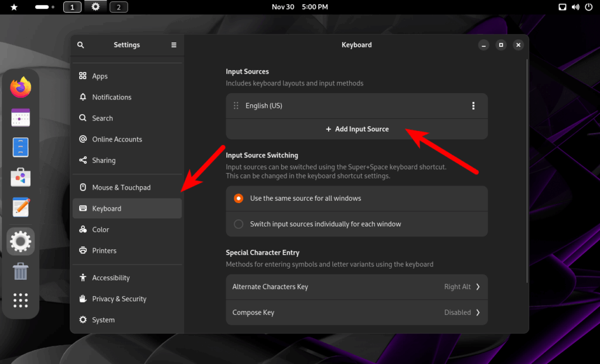The height and width of the screenshot is (364, 600).
Task: Open Text Editor from the dock
Action: (x=21, y=207)
